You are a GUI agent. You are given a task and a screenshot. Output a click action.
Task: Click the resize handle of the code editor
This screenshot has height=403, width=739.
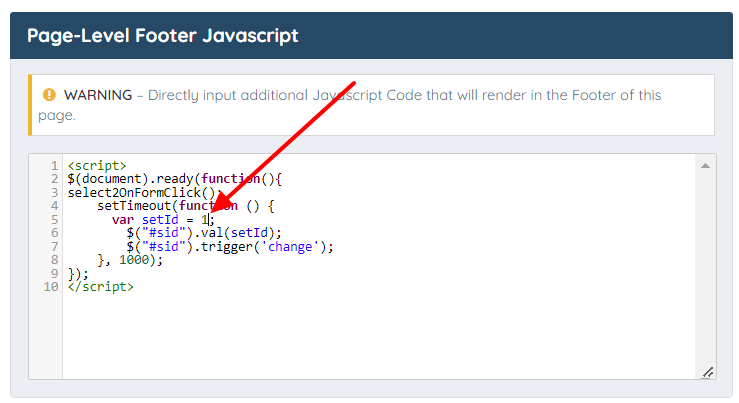(x=707, y=372)
